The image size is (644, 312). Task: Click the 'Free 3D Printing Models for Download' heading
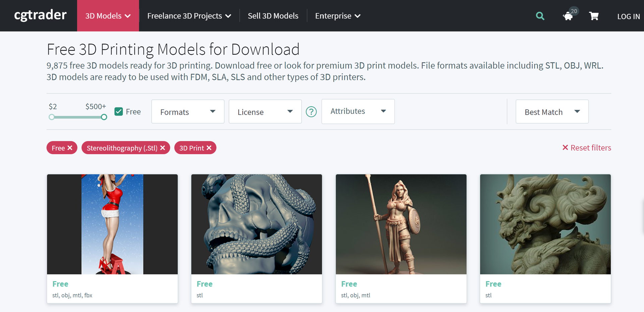[173, 49]
